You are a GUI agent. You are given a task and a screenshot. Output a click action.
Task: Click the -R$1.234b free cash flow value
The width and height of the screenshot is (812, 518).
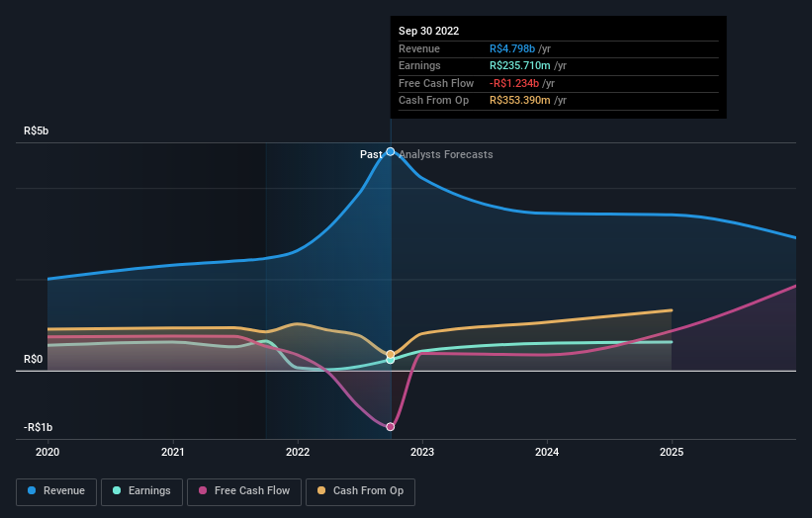[514, 83]
